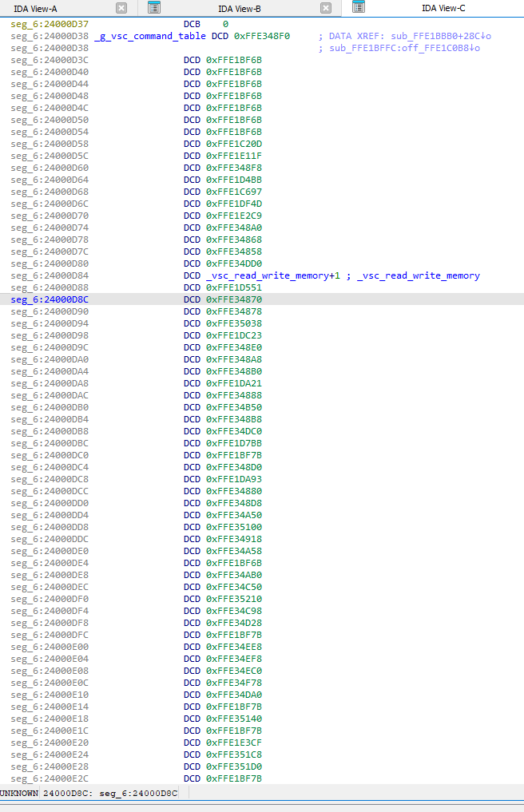Click value 0xFFE351D0
Screen dimensions: 524x812
click(234, 766)
